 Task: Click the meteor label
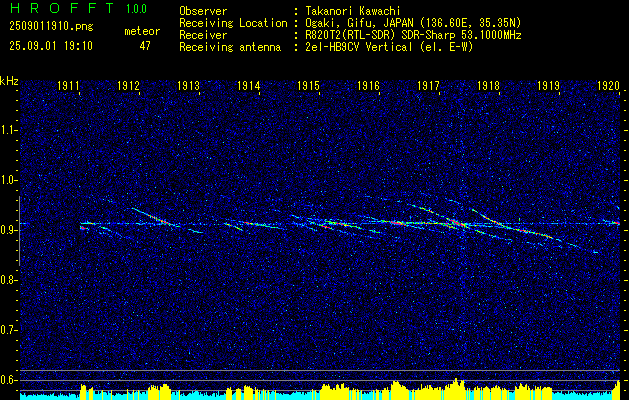click(142, 31)
